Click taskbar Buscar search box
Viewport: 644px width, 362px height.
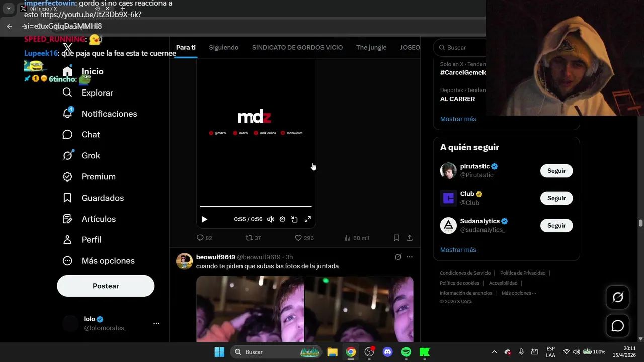(276, 352)
